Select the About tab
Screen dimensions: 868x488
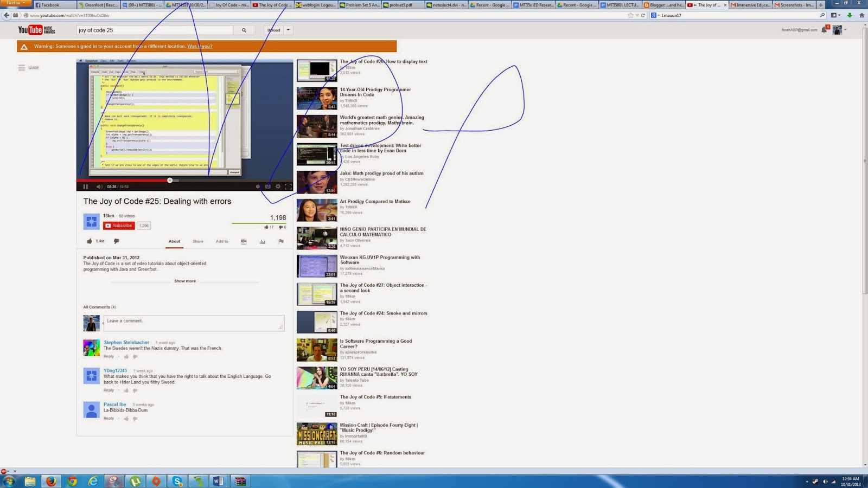[174, 241]
